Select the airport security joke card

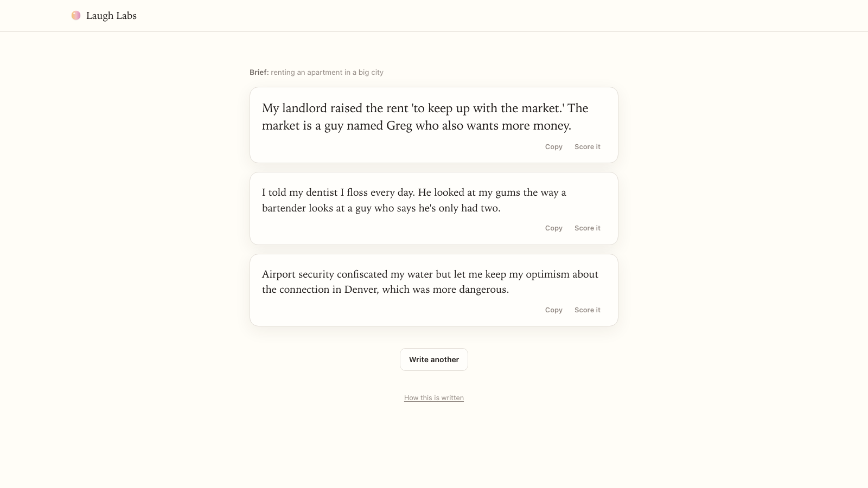(x=434, y=290)
